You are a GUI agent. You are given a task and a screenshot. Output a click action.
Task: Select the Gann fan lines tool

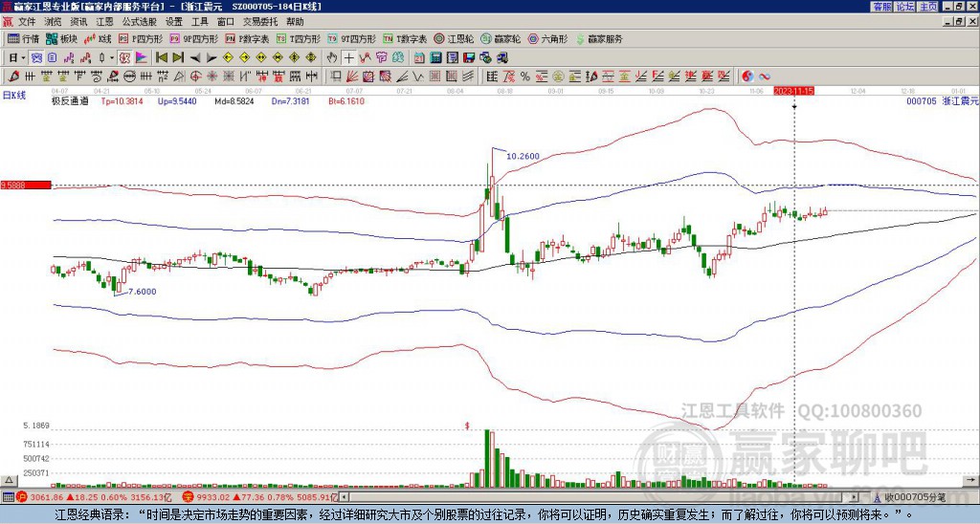[x=352, y=76]
